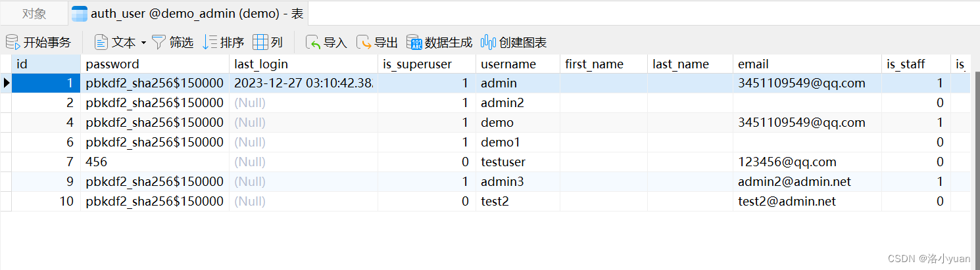Click the Filter (筛选) funnel icon

coord(159,43)
